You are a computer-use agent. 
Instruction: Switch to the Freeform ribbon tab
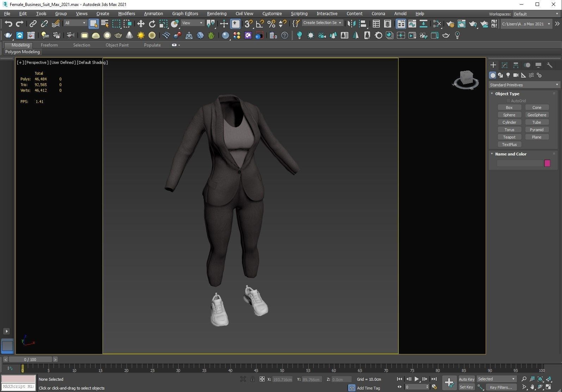tap(49, 45)
